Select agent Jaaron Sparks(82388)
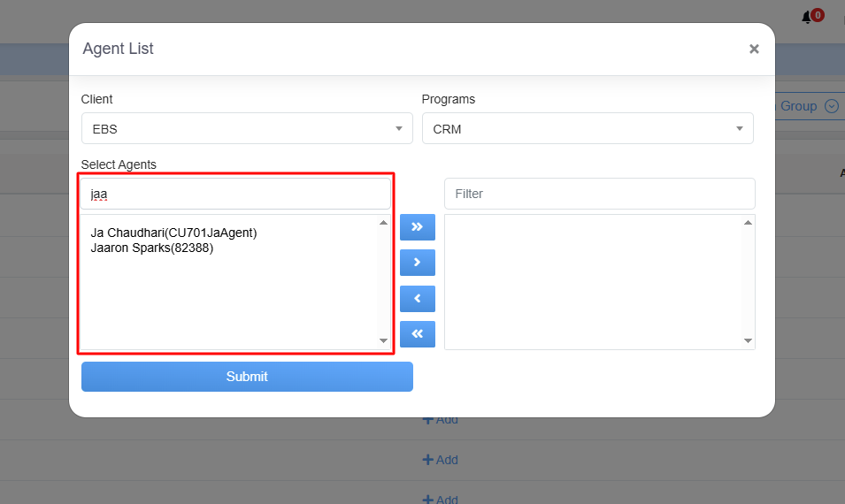The width and height of the screenshot is (845, 504). pyautogui.click(x=152, y=248)
